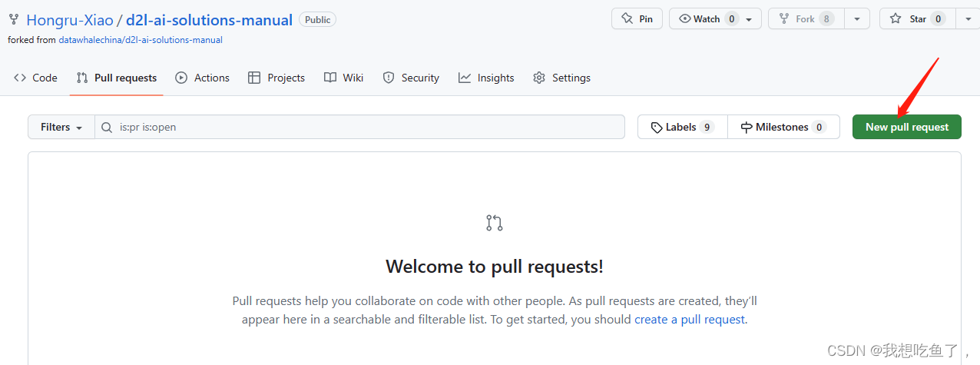
Task: Switch to the Code tab
Action: click(x=35, y=78)
